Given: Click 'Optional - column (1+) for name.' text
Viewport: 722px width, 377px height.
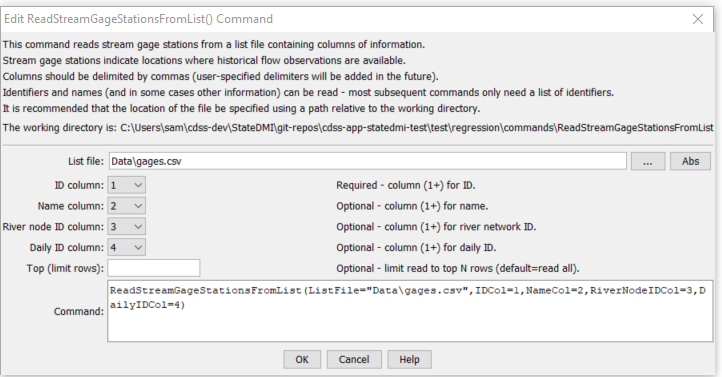Looking at the screenshot, I should click(412, 206).
